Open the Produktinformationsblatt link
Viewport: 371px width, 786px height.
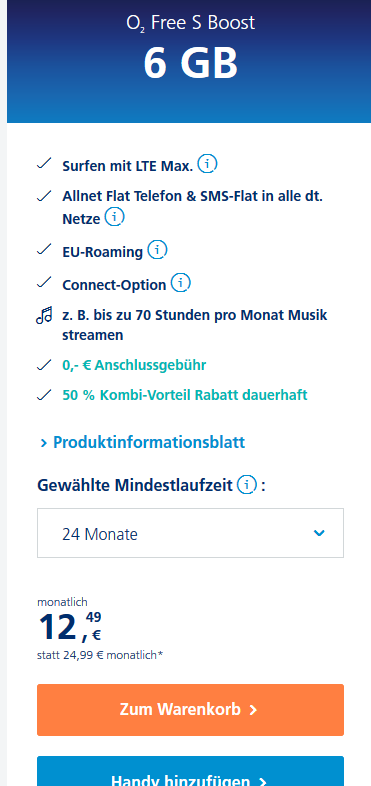pos(149,442)
